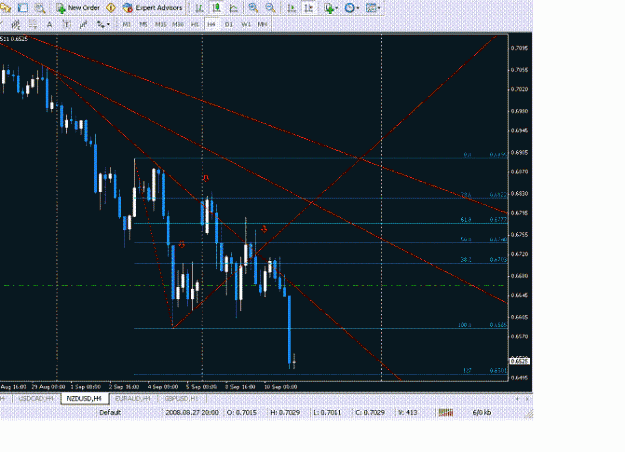Image resolution: width=625 pixels, height=452 pixels.
Task: Enable Expert Advisors button
Action: coord(153,8)
